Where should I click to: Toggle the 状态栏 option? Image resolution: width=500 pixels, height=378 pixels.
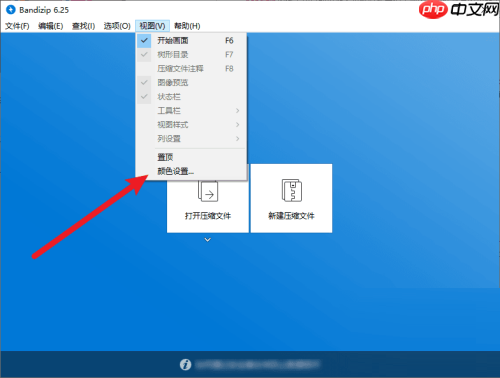pos(191,97)
